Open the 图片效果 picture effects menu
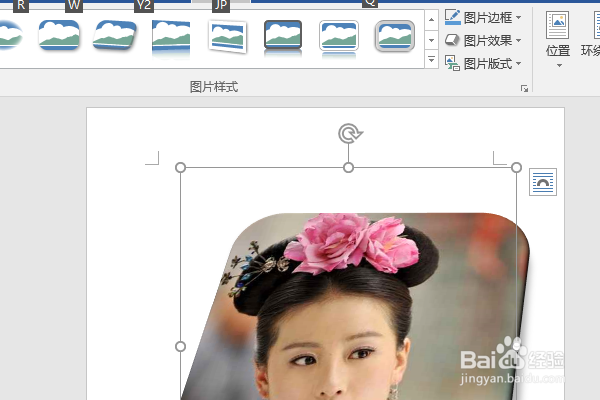Image resolution: width=600 pixels, height=400 pixels. point(483,40)
